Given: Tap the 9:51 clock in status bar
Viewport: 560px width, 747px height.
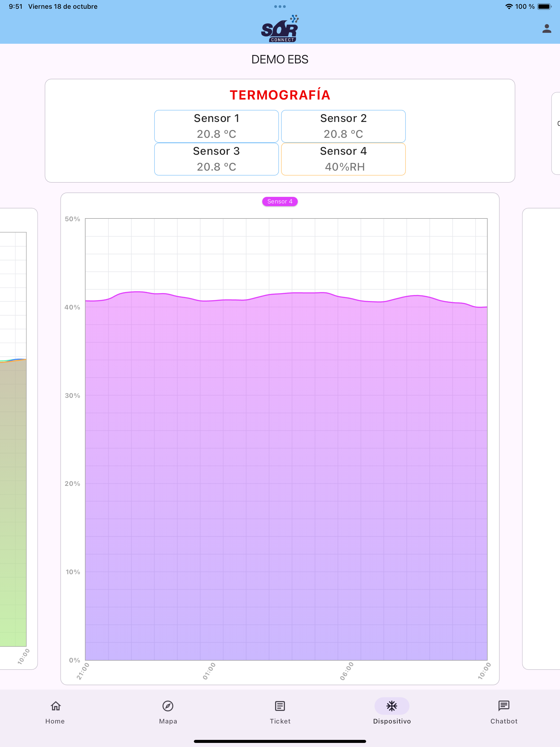Looking at the screenshot, I should pyautogui.click(x=16, y=6).
